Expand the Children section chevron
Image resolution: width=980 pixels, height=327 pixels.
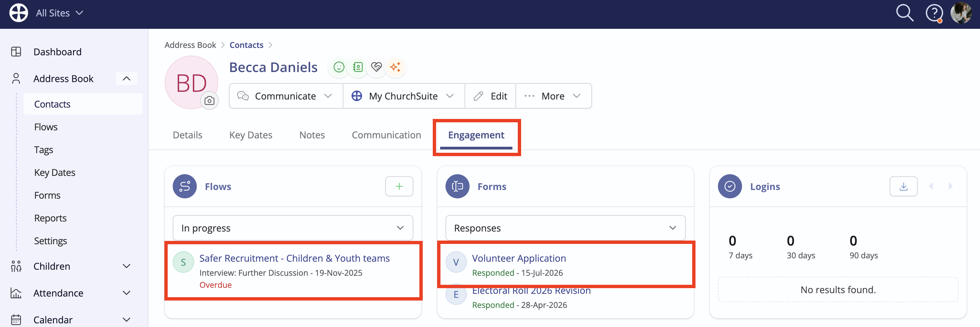pyautogui.click(x=126, y=266)
